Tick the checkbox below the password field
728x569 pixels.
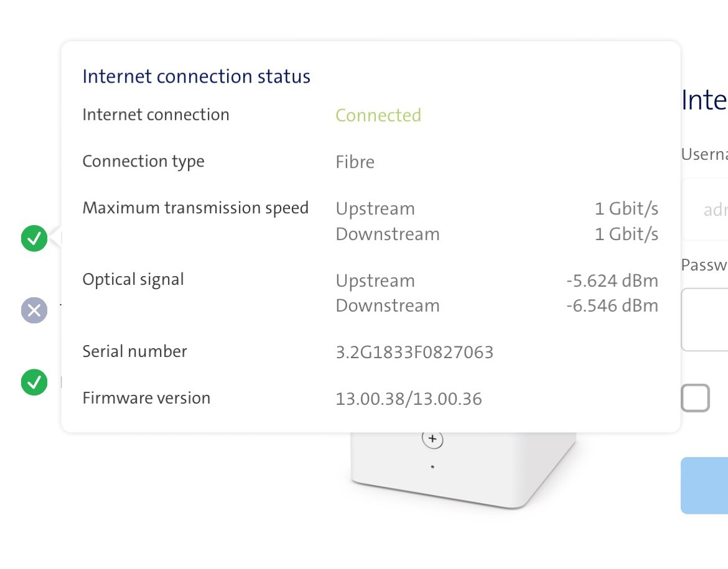click(x=696, y=398)
